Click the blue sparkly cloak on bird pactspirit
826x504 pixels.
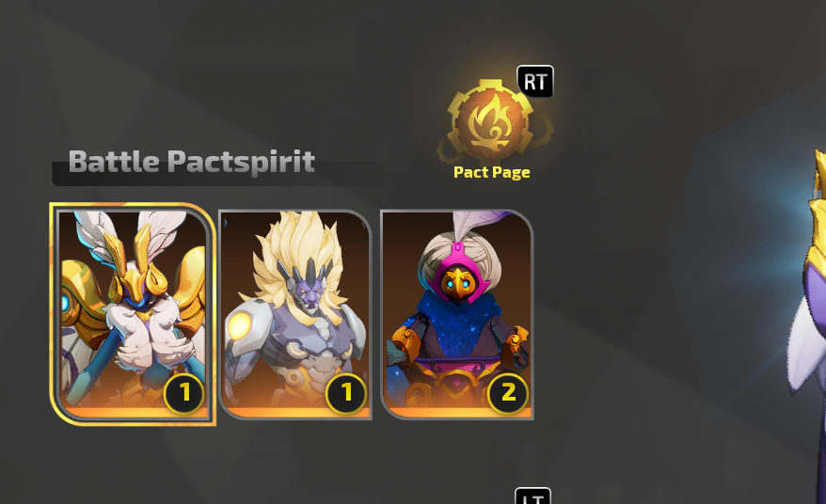pyautogui.click(x=455, y=326)
